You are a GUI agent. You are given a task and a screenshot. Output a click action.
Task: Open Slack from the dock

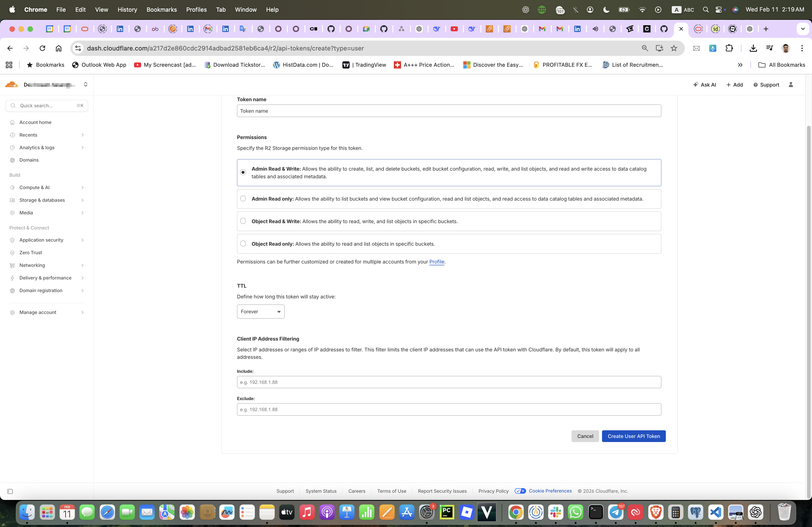pos(556,512)
